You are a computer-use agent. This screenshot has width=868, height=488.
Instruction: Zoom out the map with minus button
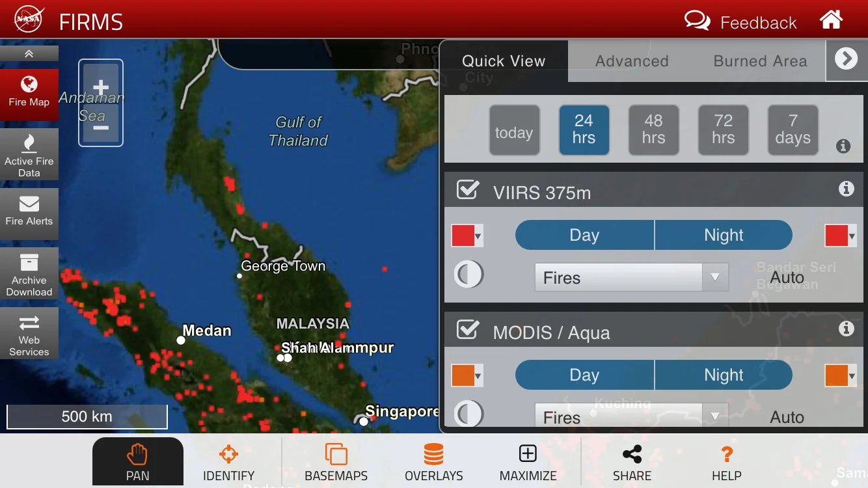click(x=101, y=126)
